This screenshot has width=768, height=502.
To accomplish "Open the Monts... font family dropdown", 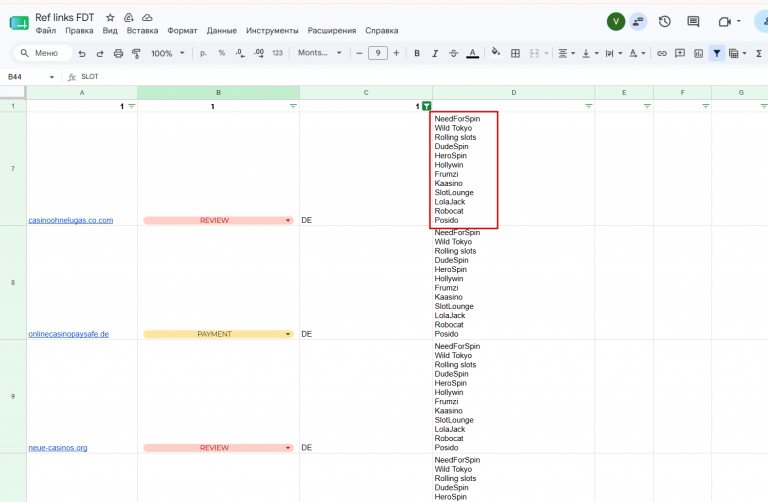I will pyautogui.click(x=319, y=53).
